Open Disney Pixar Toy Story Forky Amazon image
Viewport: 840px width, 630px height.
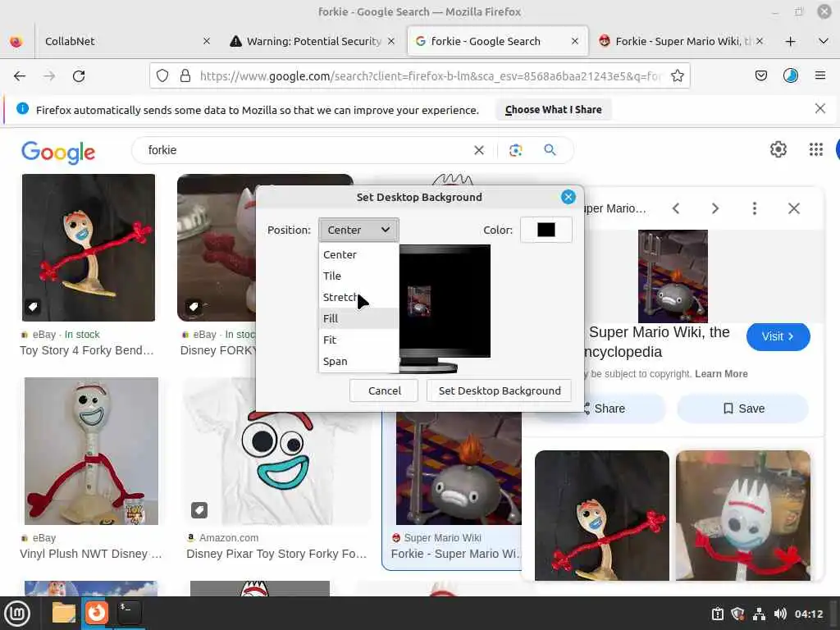tap(276, 451)
